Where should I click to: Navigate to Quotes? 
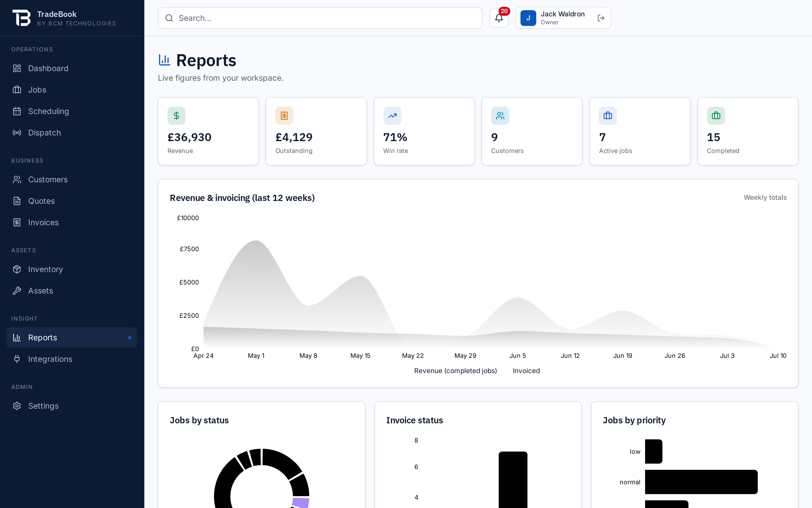coord(72,201)
